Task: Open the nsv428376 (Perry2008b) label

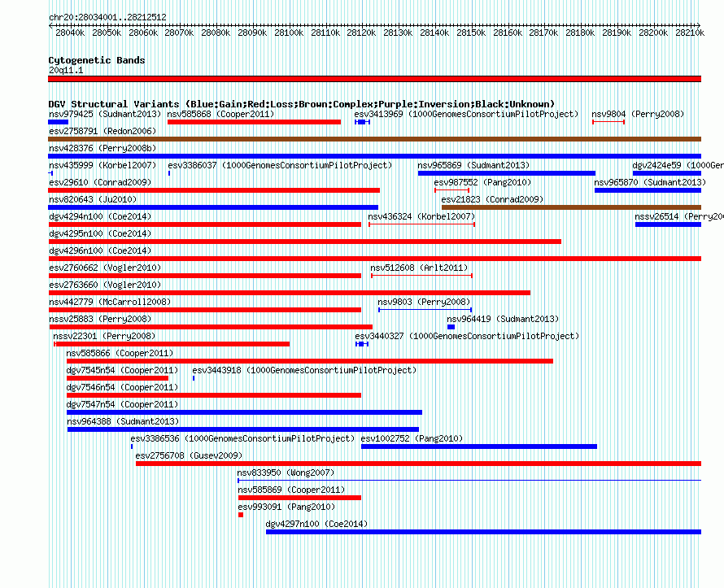Action: [x=102, y=148]
